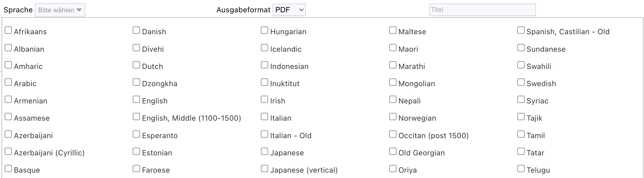The height and width of the screenshot is (178, 644).
Task: Enable Japanese (vertical) checkbox
Action: (264, 169)
